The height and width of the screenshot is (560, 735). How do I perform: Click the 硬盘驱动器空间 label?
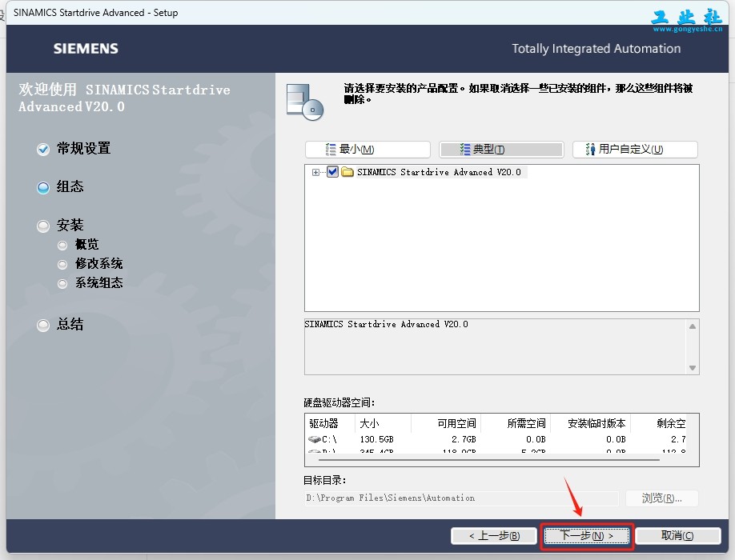point(339,402)
